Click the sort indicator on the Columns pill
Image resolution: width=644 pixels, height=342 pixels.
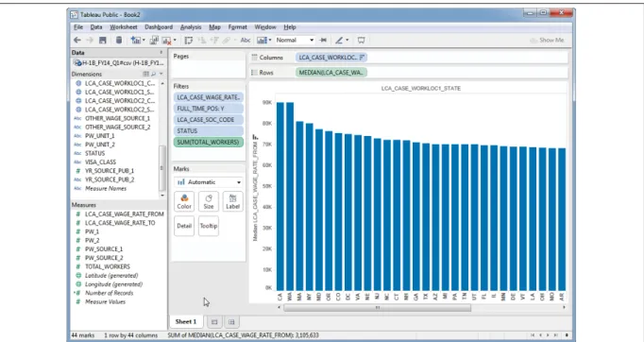[x=362, y=58]
